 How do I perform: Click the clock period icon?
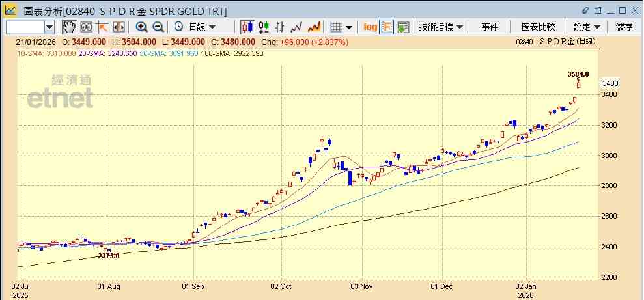click(178, 27)
